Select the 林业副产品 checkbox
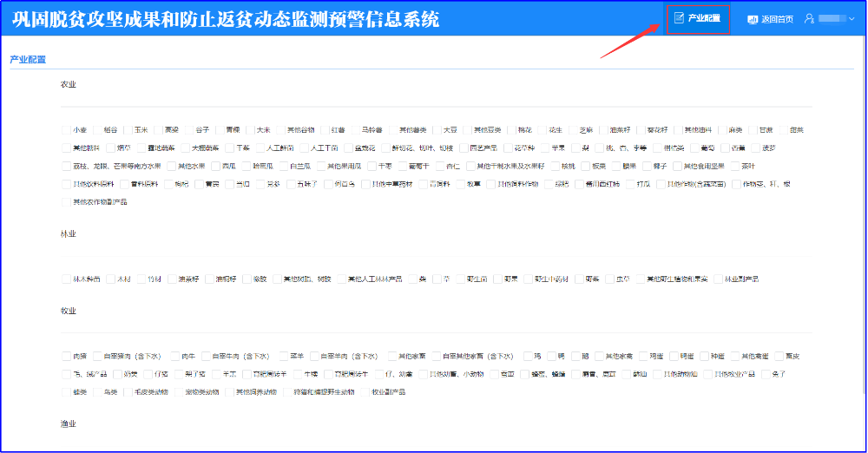868x453 pixels. (x=719, y=279)
